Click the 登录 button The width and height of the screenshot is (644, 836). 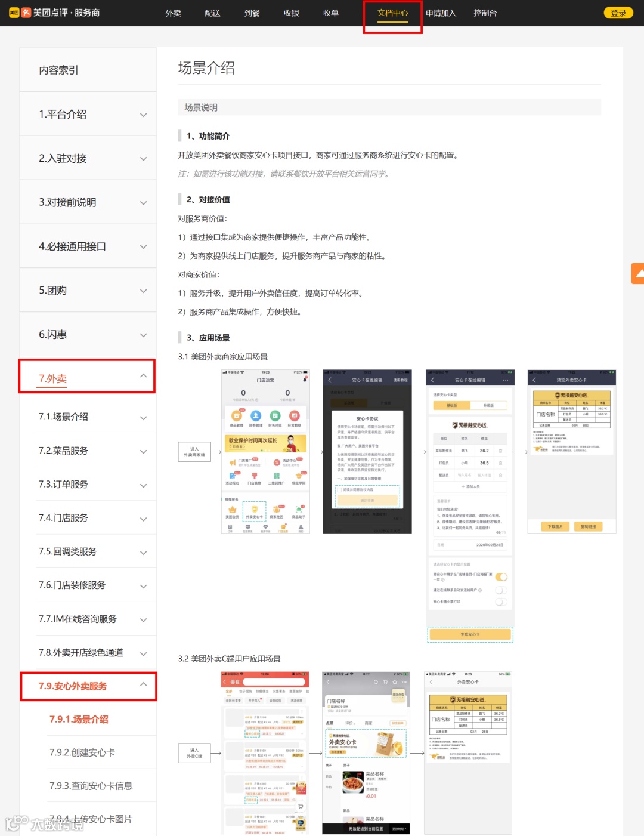[618, 13]
